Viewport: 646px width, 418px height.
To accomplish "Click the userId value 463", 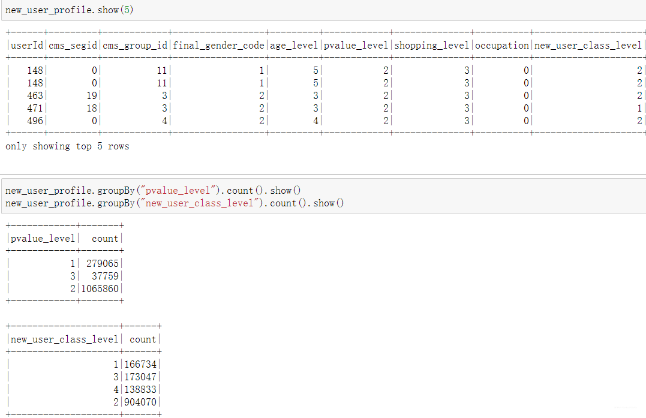I will pyautogui.click(x=35, y=96).
